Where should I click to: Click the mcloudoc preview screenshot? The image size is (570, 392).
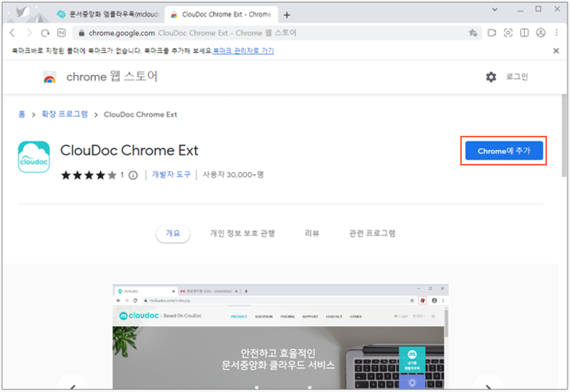coord(280,337)
